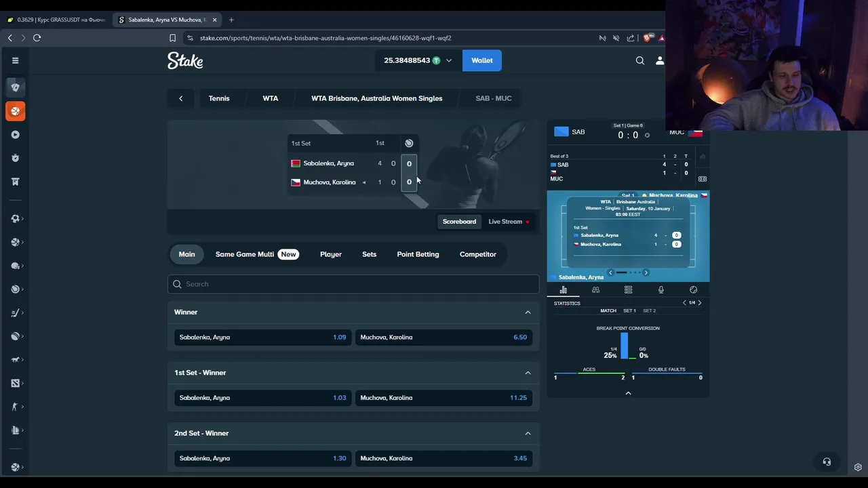Select the orange Sports basketball icon
Screen dimensions: 868x488
[15, 111]
